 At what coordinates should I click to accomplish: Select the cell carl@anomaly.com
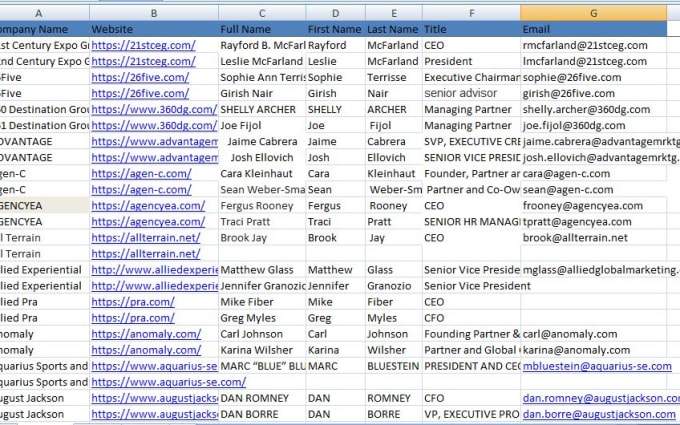coord(593,334)
